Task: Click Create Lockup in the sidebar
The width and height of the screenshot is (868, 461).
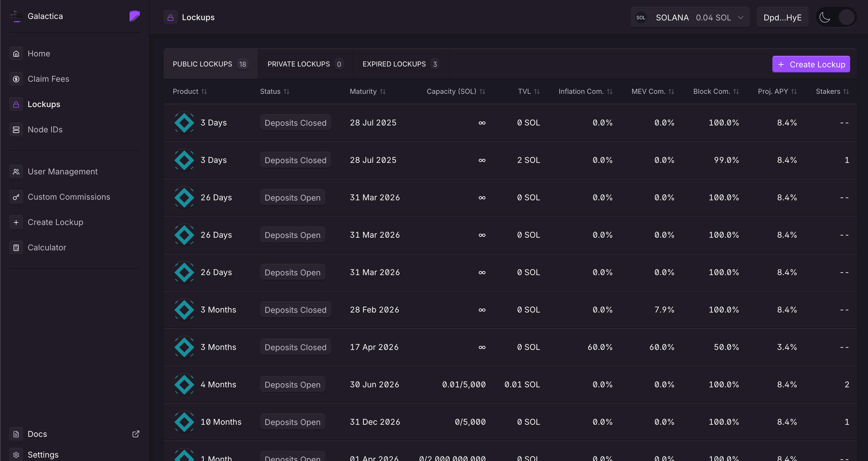Action: [55, 222]
